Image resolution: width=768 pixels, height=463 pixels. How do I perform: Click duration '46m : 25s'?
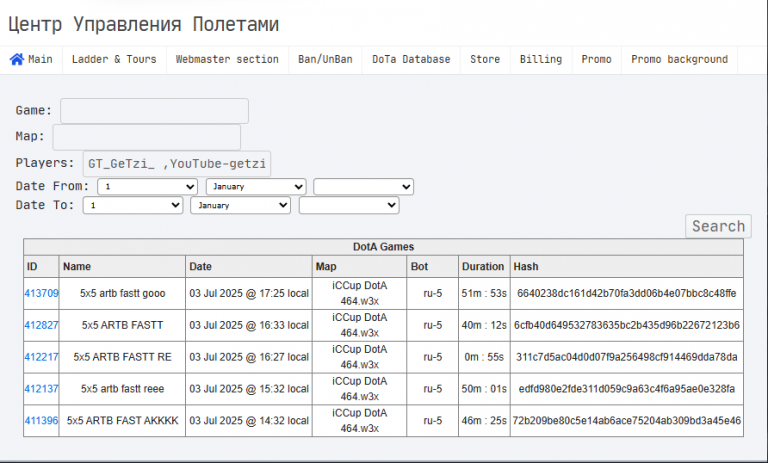coord(484,421)
